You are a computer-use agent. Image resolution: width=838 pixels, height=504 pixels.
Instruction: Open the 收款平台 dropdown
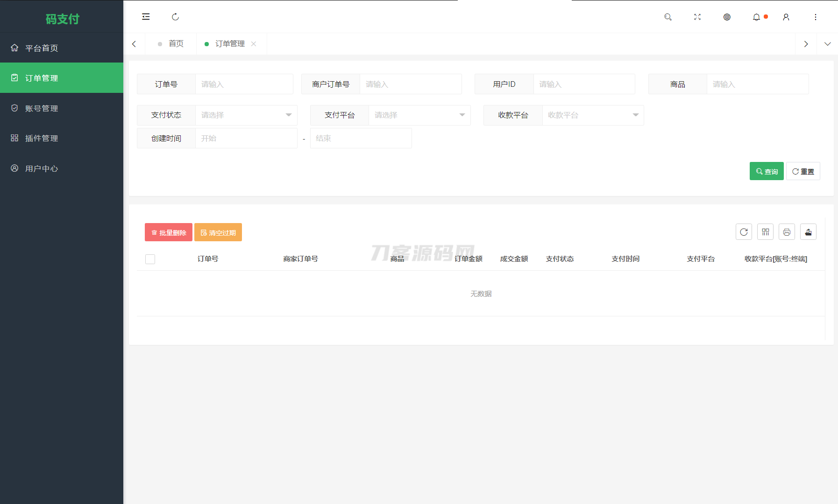593,115
